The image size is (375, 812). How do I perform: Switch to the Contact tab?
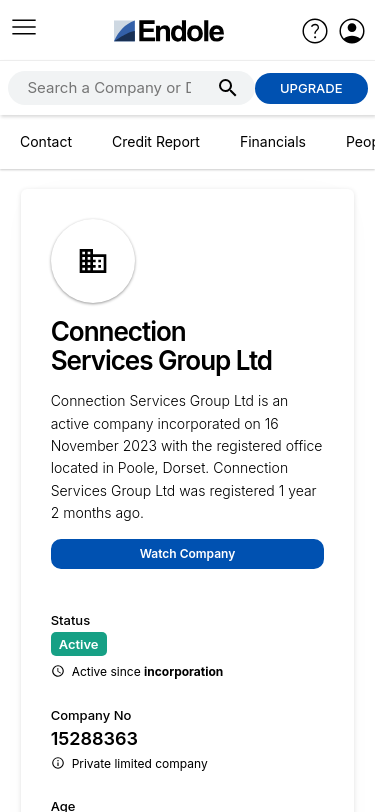click(46, 142)
